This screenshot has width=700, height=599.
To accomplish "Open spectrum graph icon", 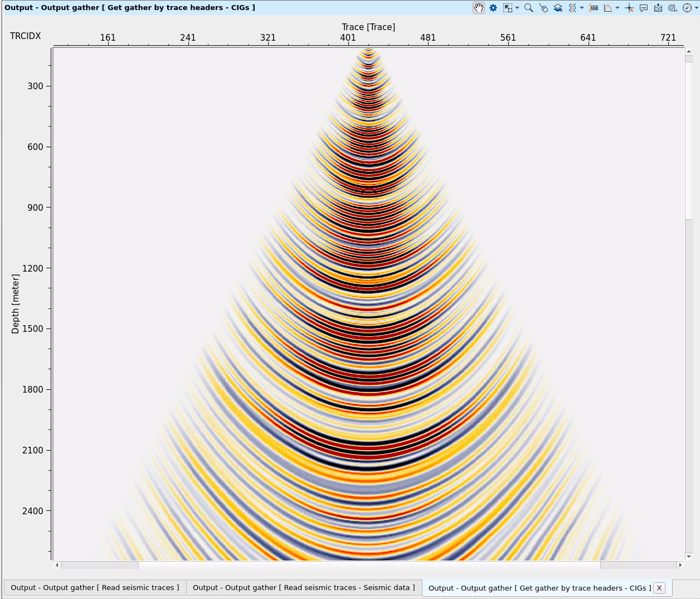I will coord(608,8).
